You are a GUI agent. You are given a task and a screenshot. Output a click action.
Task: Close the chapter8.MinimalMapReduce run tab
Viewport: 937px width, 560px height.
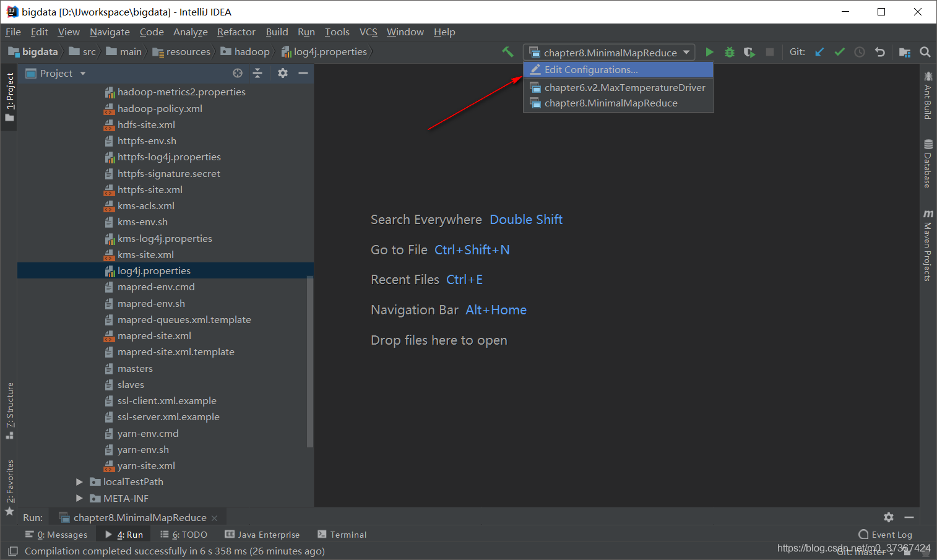(x=215, y=518)
